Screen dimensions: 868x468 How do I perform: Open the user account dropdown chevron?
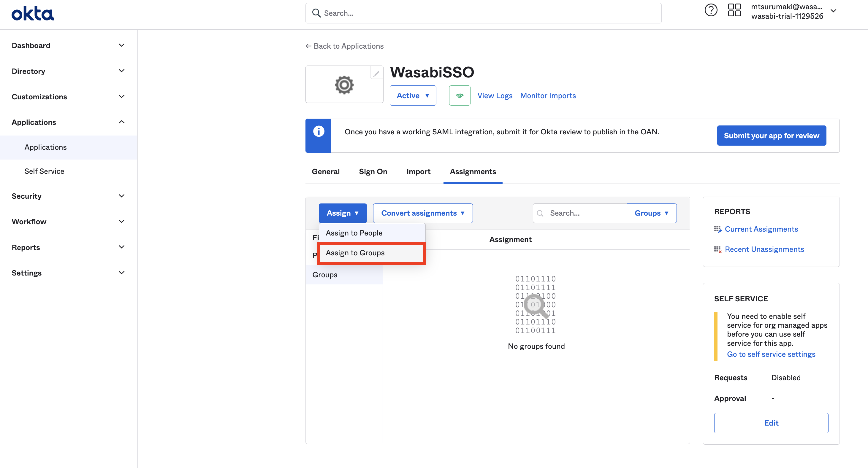tap(833, 11)
